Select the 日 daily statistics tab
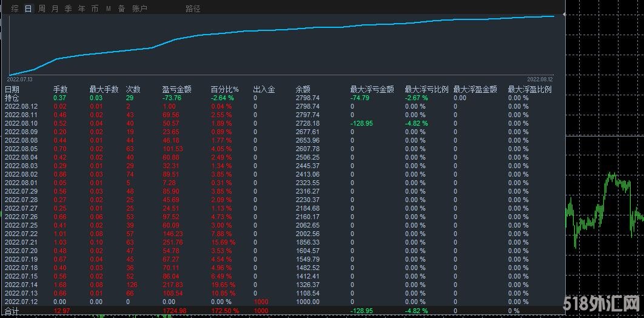 tap(28, 8)
